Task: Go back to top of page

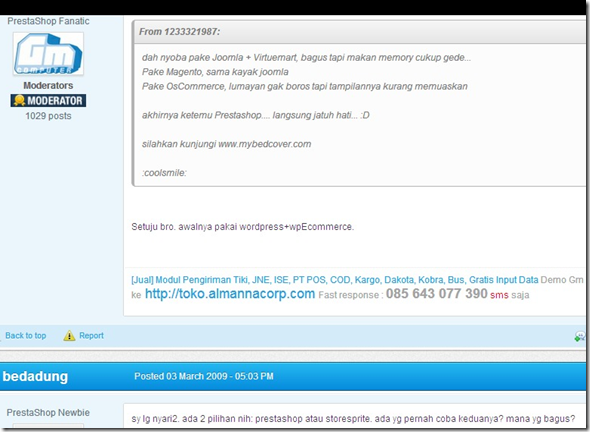Action: 26,335
